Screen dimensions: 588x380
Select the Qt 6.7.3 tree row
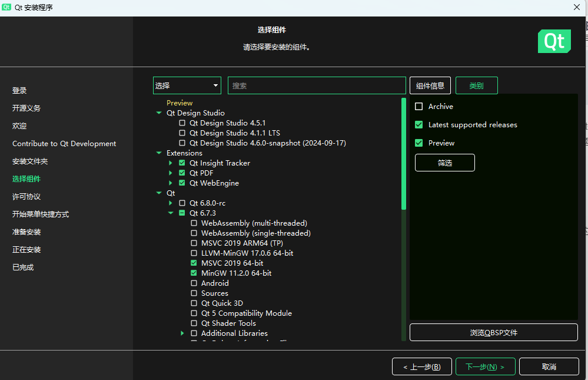[x=203, y=213]
